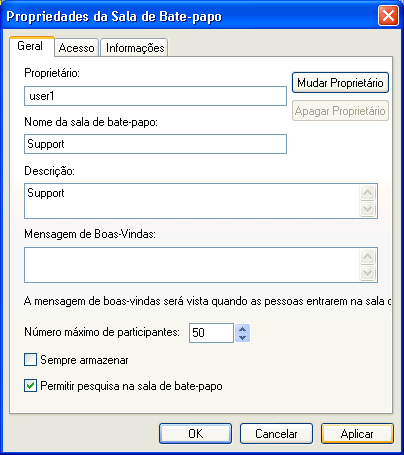The image size is (404, 455).
Task: Uncheck Permitir pesquisa na sala de bate-papo
Action: tap(30, 386)
